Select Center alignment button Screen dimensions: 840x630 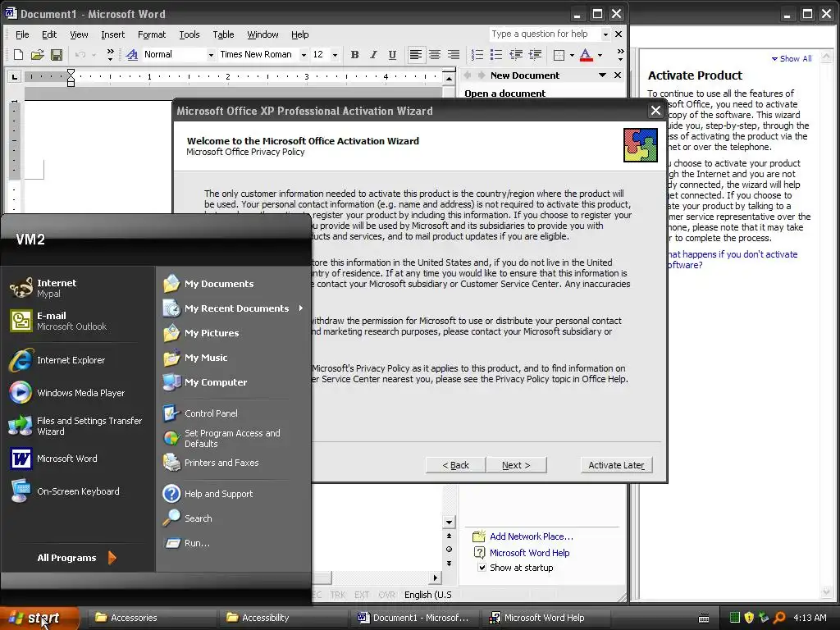(x=435, y=55)
